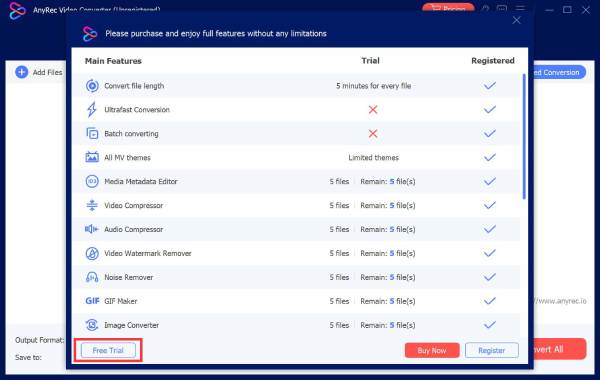Screen dimensions: 600x380
Task: Click the Ultrafast Conversion label
Action: click(137, 110)
